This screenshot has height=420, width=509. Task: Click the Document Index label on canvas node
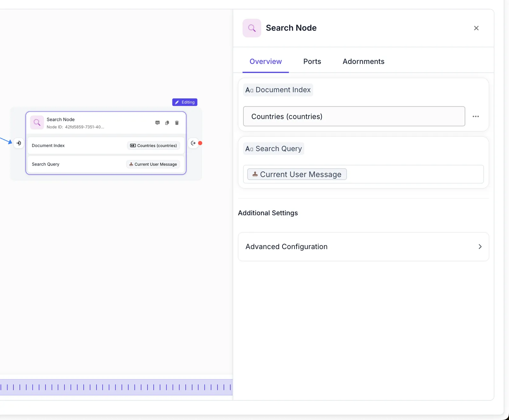pos(48,146)
